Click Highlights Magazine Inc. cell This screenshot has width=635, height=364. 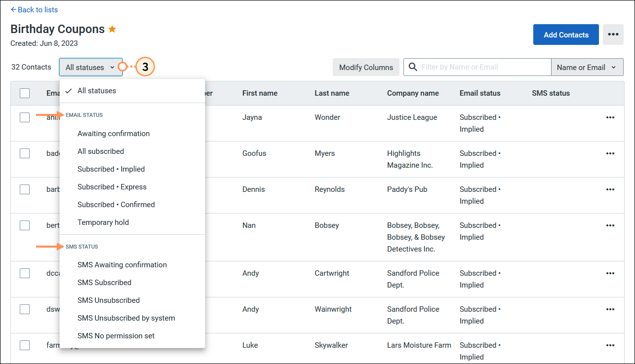(x=410, y=159)
